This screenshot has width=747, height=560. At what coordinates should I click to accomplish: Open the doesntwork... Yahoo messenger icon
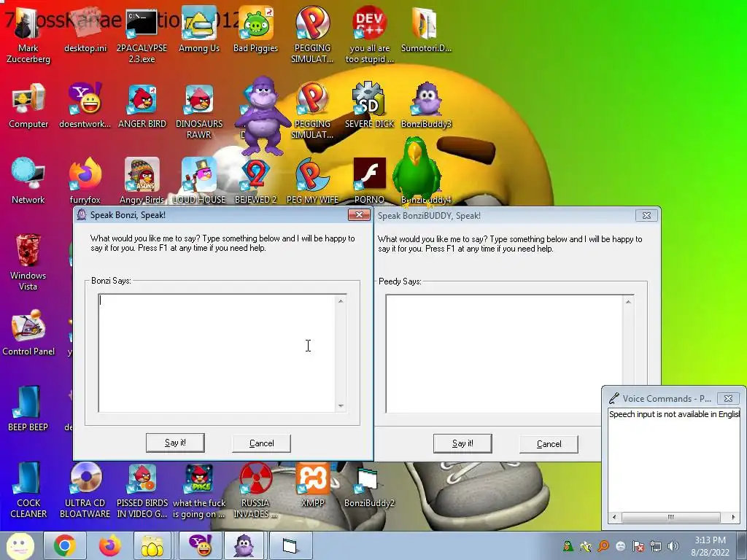tap(85, 106)
